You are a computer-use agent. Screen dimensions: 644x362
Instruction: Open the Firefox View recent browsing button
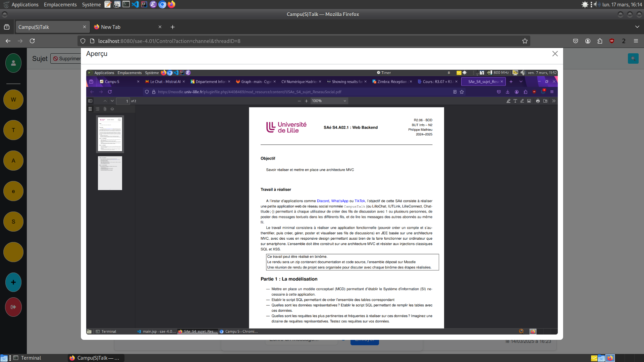pos(7,27)
